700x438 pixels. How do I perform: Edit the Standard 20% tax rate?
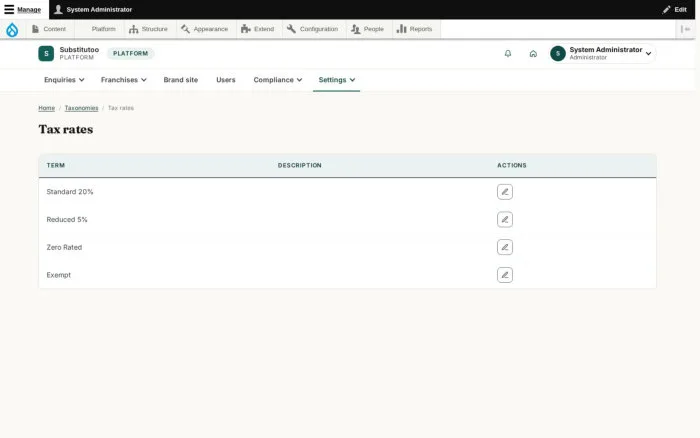[x=505, y=192]
